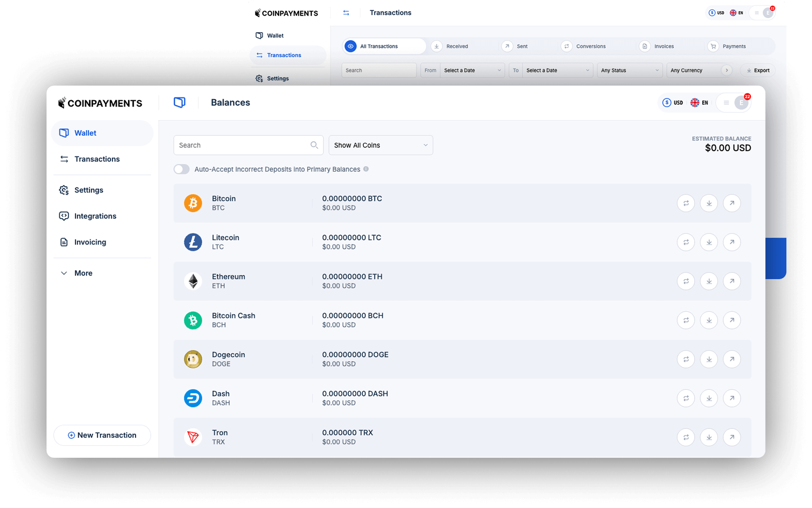Image resolution: width=812 pixels, height=508 pixels.
Task: Click the Bitcoin Cash receive icon
Action: coord(709,321)
